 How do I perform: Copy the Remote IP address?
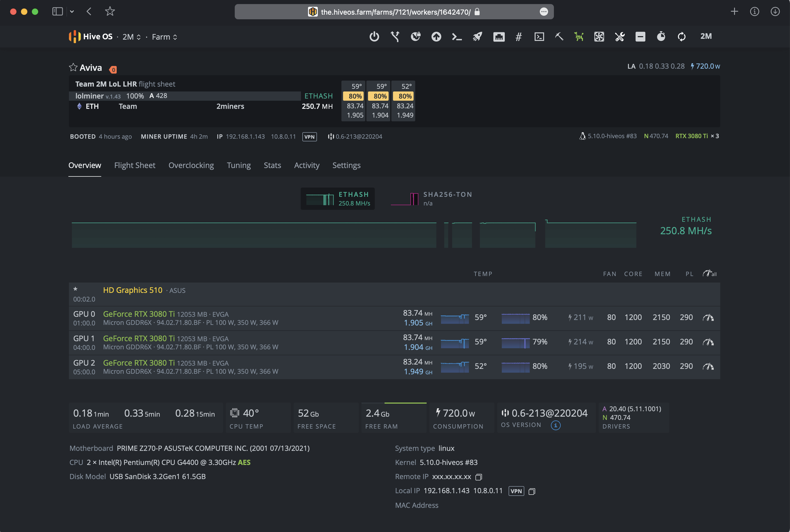(479, 477)
